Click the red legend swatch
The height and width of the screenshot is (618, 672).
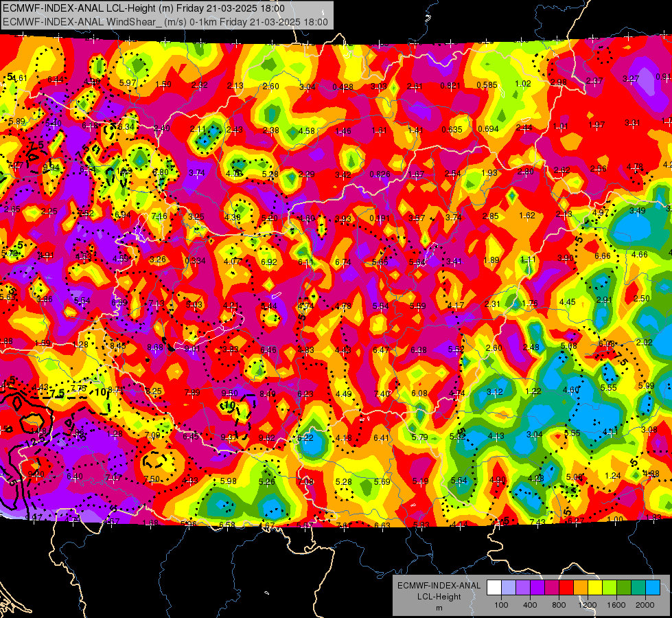tap(566, 588)
